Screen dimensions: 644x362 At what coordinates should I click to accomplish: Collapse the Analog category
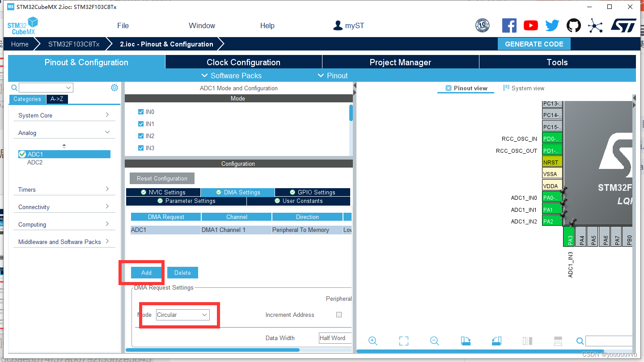[64, 133]
